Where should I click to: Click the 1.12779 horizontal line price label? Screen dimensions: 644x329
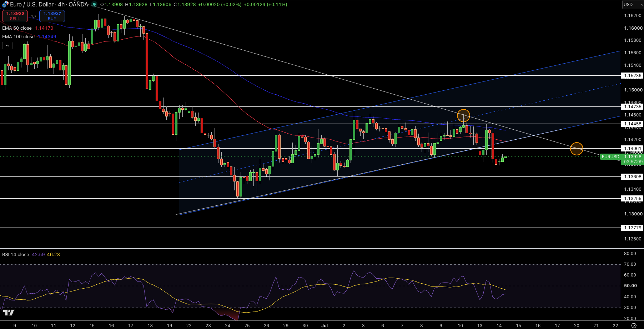pos(633,228)
